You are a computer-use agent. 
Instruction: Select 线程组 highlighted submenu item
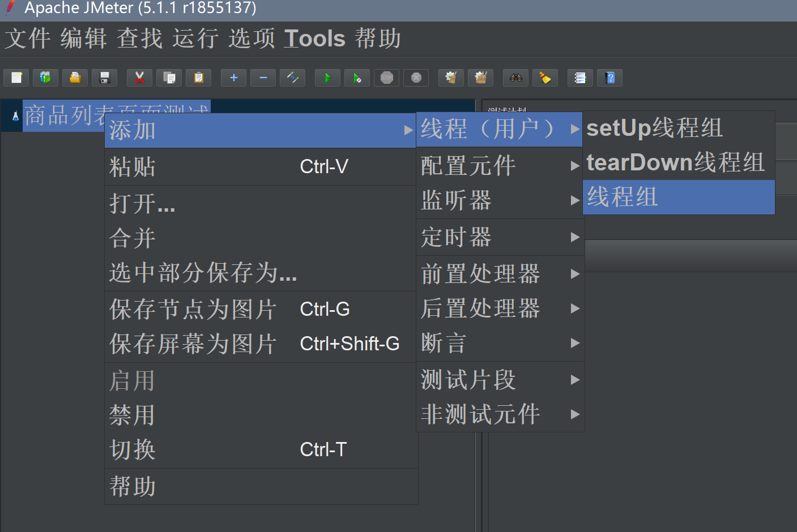tap(679, 197)
